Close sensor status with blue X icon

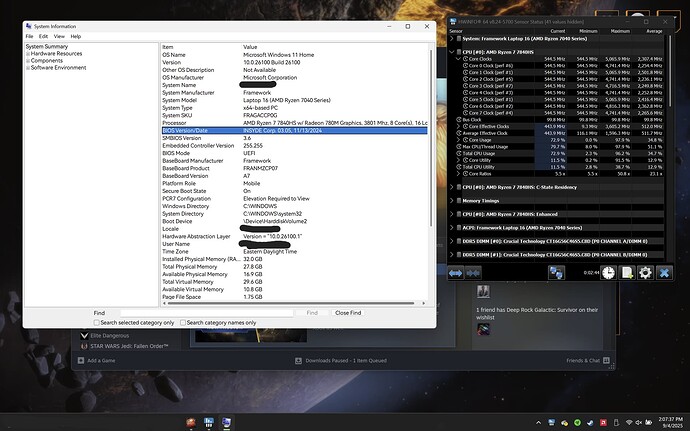click(x=664, y=273)
